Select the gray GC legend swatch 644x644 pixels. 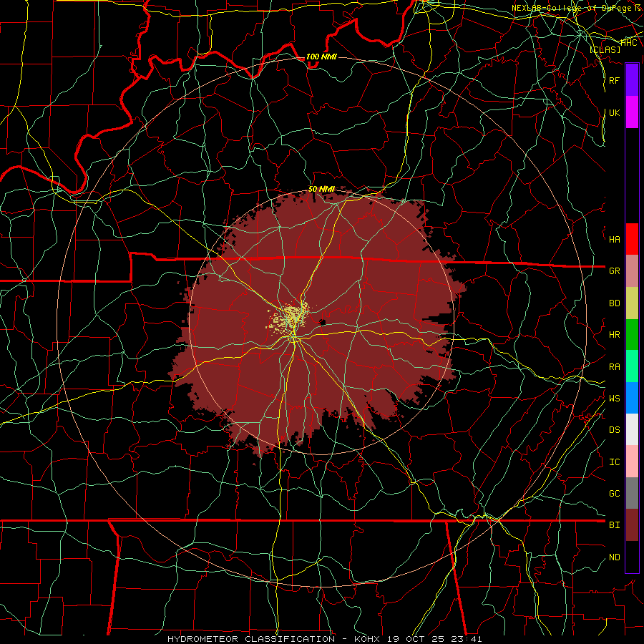(x=632, y=493)
